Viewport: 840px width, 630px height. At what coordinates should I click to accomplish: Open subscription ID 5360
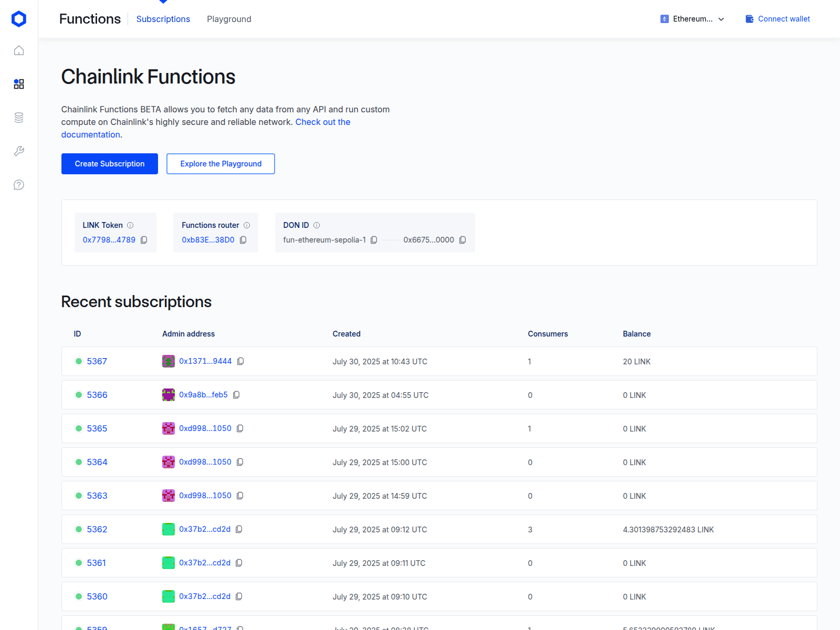point(97,596)
